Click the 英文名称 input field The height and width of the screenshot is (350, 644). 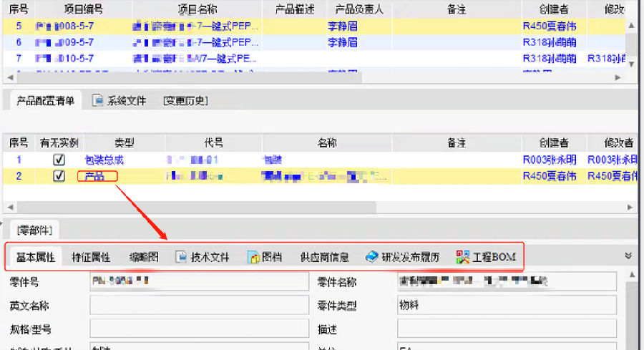coord(199,305)
